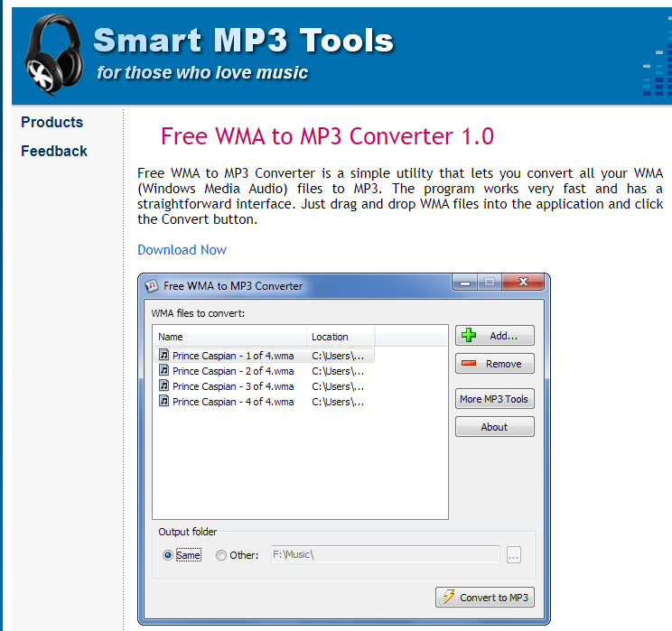Viewport: 672px width, 631px height.
Task: Click the Smart MP3 Tools header title
Action: pyautogui.click(x=244, y=41)
